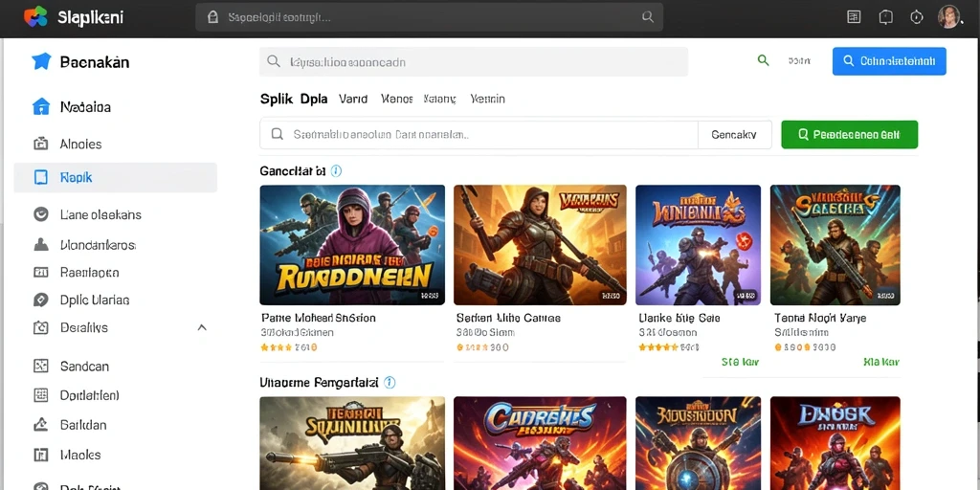Open the grid panel icon in the top bar
This screenshot has width=980, height=490.
[854, 17]
